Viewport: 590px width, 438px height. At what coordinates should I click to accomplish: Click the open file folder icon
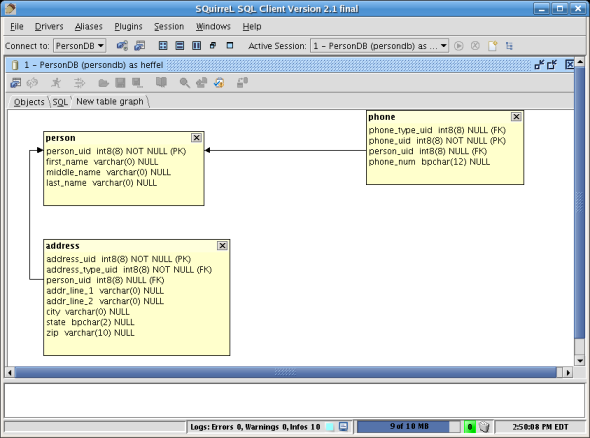[103, 83]
